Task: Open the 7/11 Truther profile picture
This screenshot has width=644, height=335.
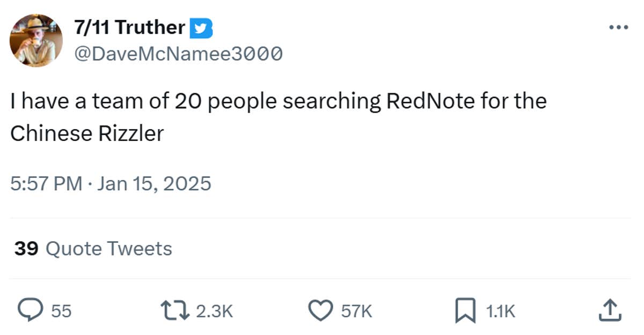Action: 36,41
